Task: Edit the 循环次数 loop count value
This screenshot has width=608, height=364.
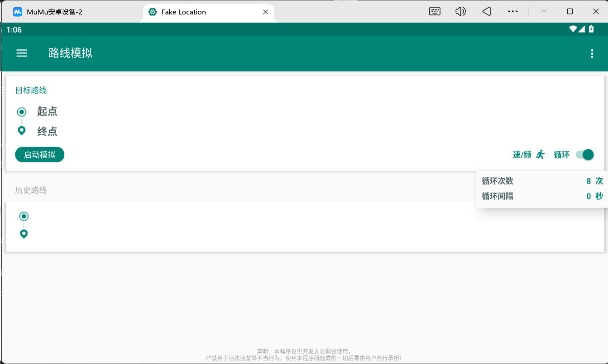Action: point(588,181)
